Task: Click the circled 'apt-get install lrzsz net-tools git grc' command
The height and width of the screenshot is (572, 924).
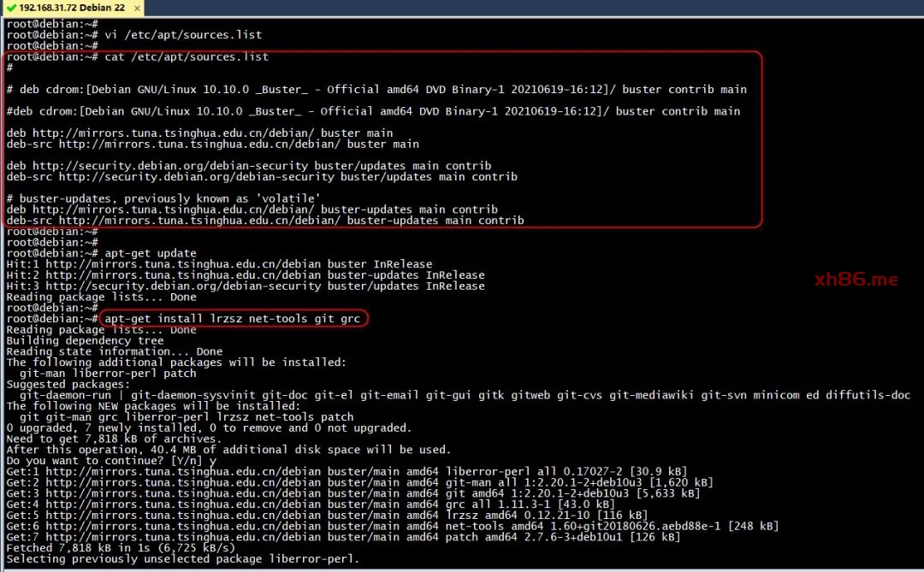Action: tap(235, 318)
